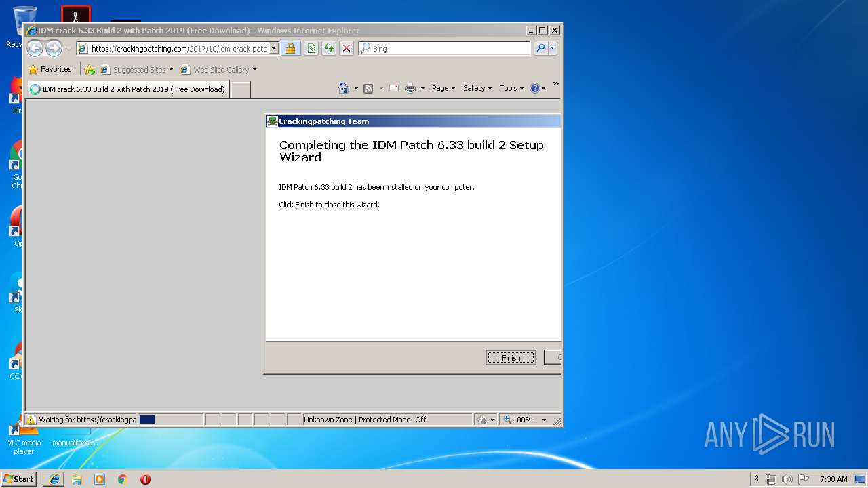
Task: Click the red Stop loading icon
Action: pos(347,48)
